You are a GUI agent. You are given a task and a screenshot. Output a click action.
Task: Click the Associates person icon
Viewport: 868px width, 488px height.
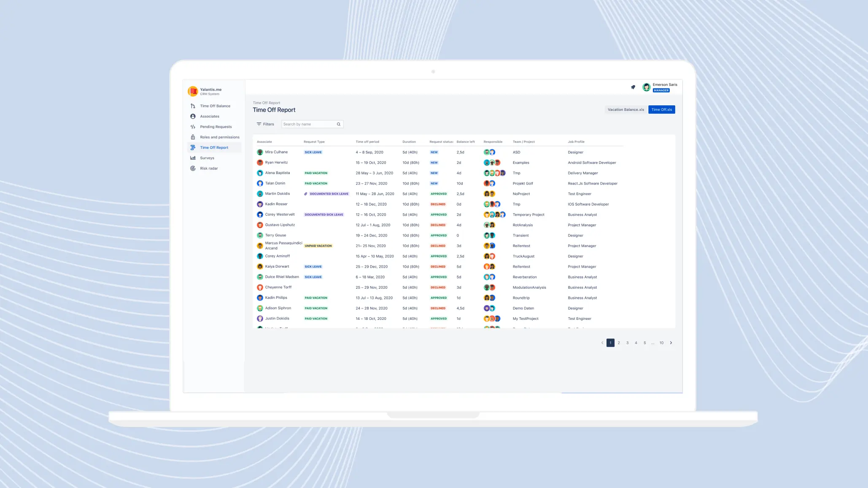pyautogui.click(x=193, y=116)
